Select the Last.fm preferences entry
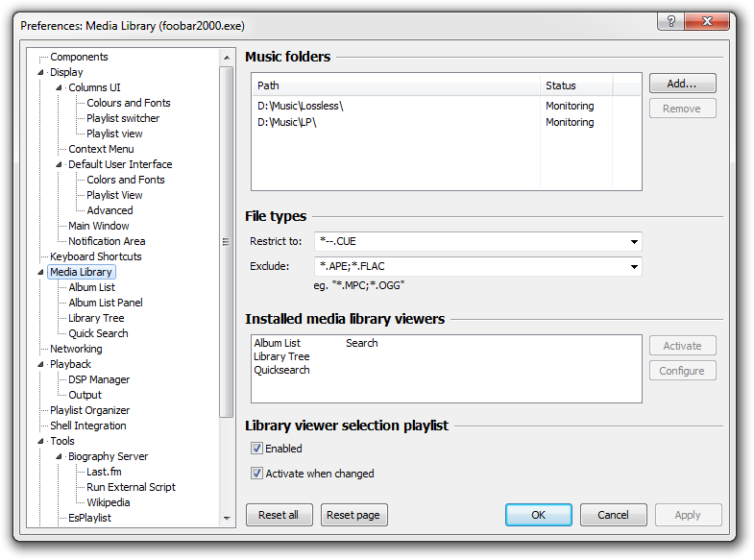This screenshot has width=754, height=560. click(x=104, y=472)
